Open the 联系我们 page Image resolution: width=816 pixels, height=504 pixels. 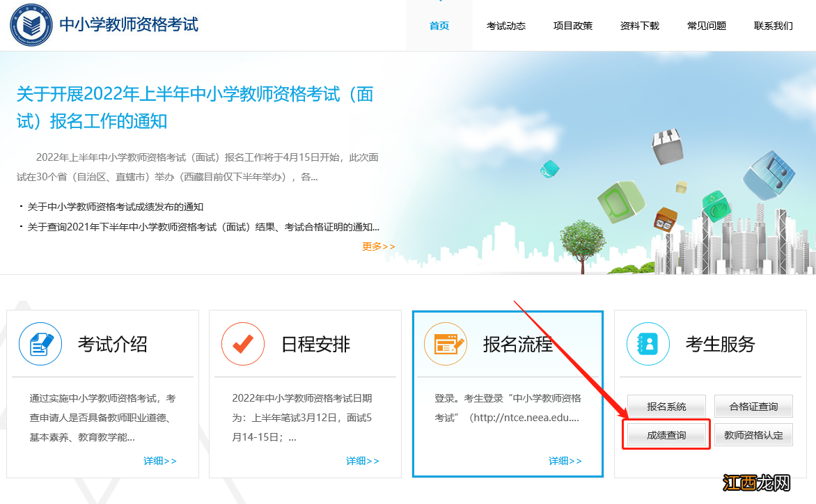tap(773, 25)
